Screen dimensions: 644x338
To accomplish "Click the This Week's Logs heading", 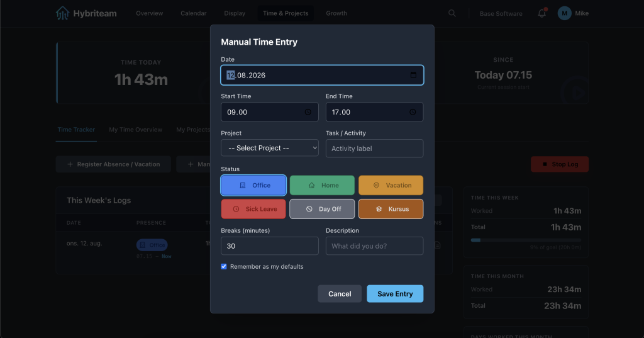I will tap(99, 200).
